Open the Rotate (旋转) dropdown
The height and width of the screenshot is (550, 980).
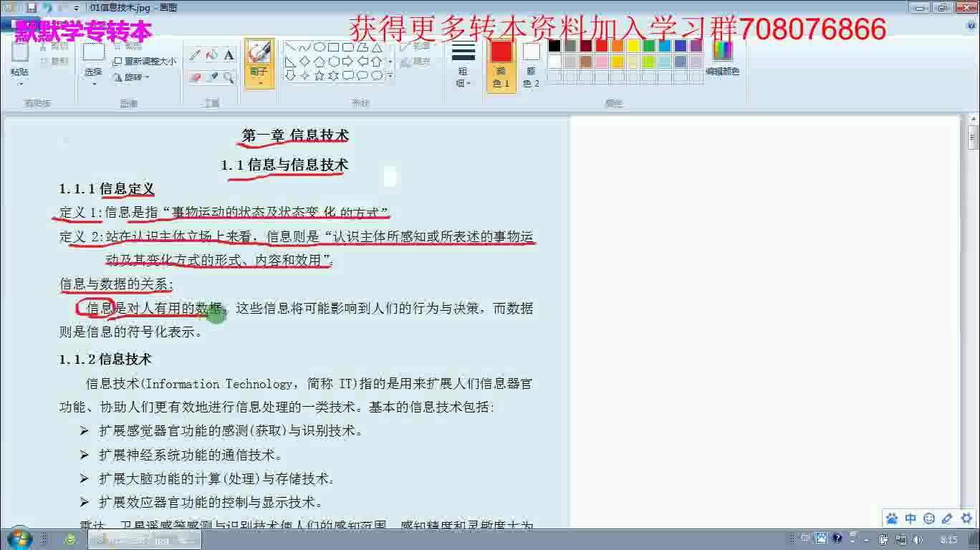pyautogui.click(x=131, y=77)
